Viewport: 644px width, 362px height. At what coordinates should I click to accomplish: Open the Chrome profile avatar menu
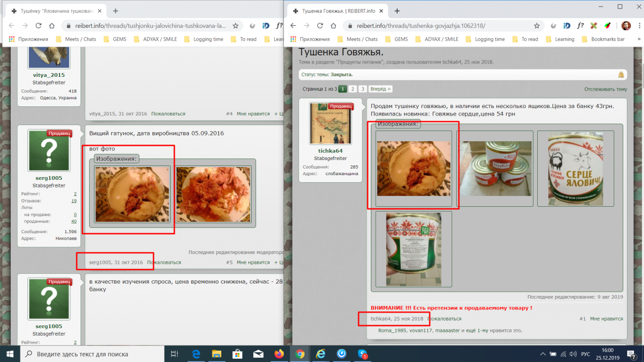(x=626, y=25)
